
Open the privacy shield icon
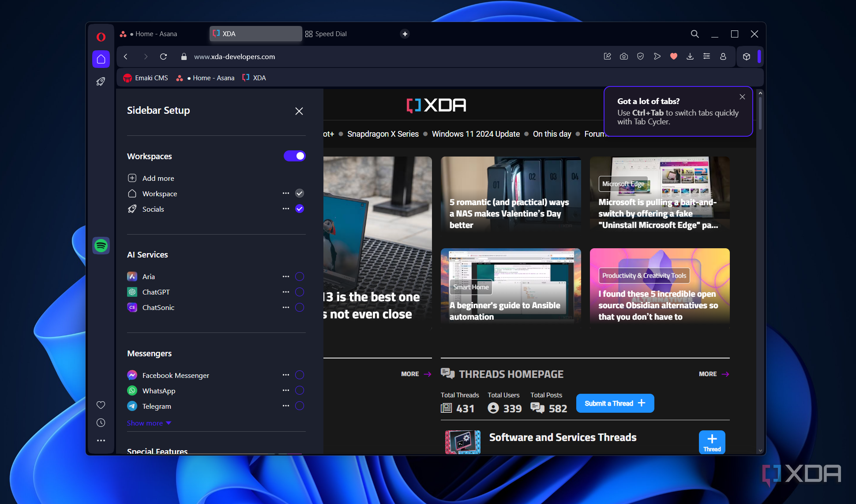[640, 56]
